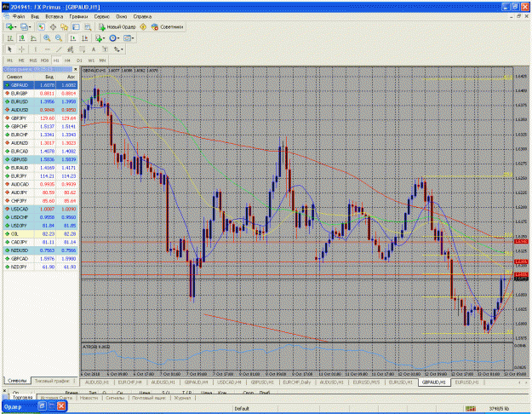This screenshot has width=532, height=414.
Task: Switch to M1 timeframe
Action: pos(10,60)
